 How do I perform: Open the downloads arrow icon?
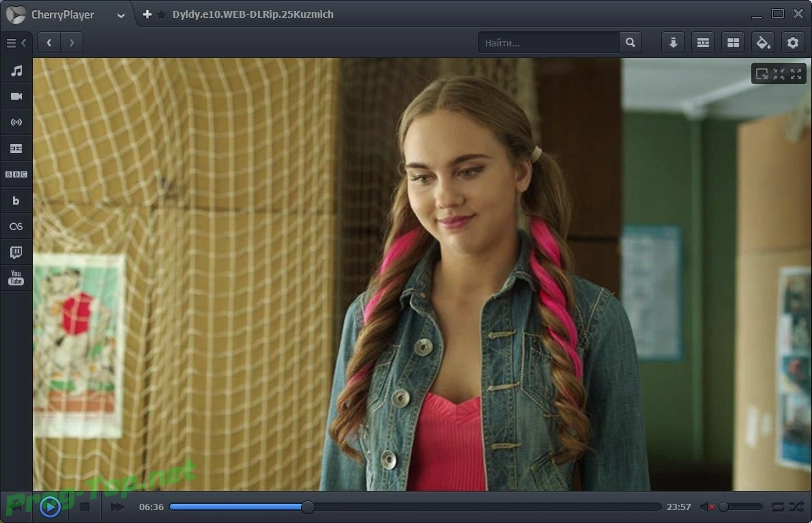click(673, 42)
